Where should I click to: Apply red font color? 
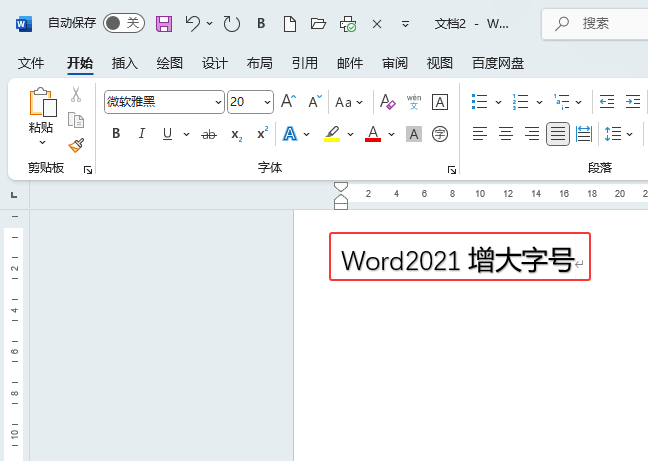pyautogui.click(x=373, y=134)
